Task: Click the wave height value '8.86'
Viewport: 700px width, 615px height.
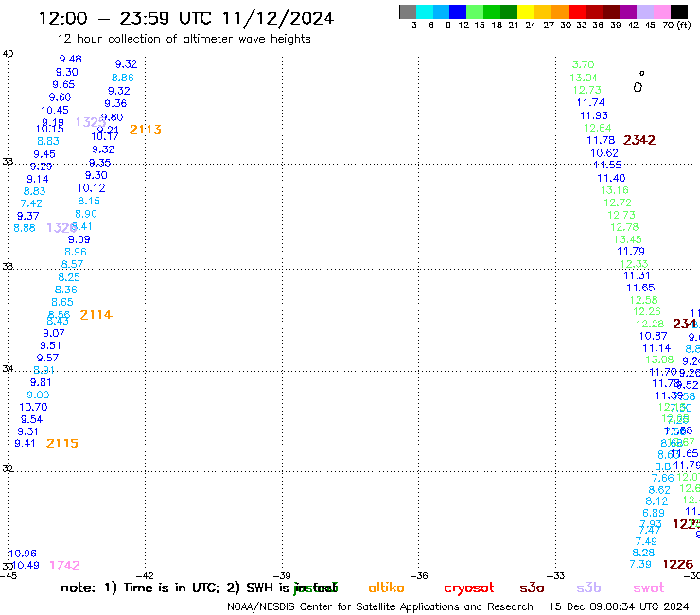Action: coord(123,78)
